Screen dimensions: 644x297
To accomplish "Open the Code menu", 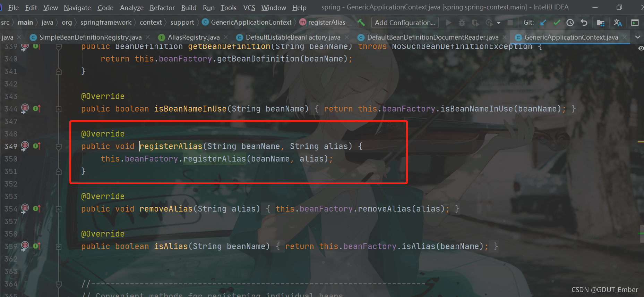I will (x=105, y=7).
